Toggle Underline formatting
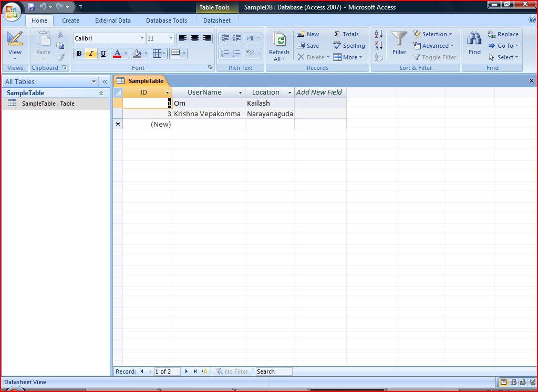The width and height of the screenshot is (538, 392). pos(103,53)
